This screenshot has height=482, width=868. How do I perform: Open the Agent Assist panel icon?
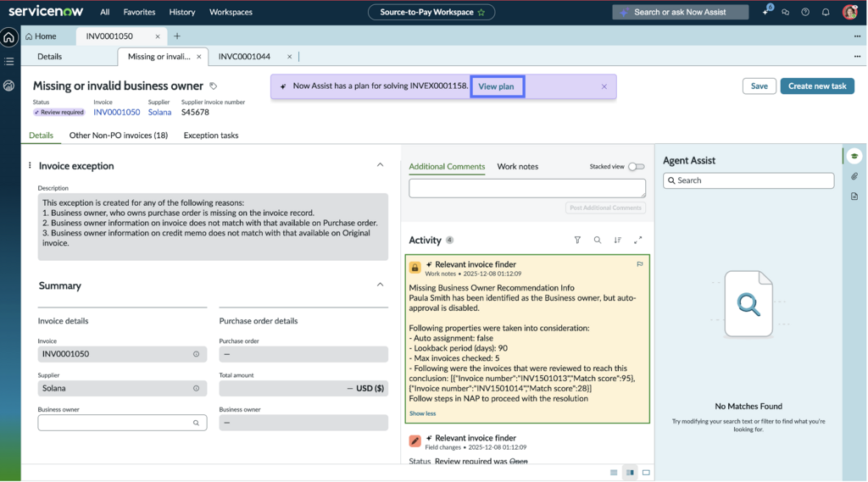coord(854,156)
